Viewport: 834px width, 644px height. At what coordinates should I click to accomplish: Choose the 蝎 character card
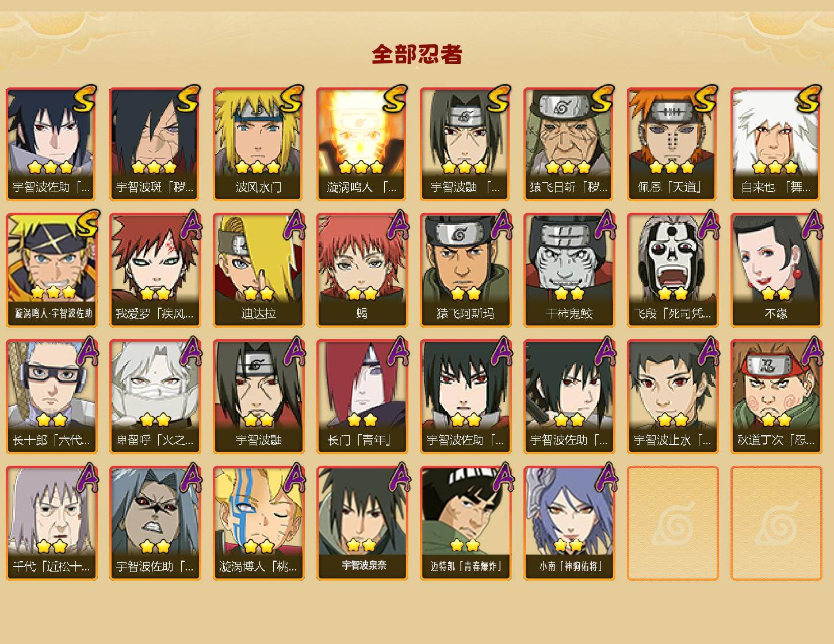tap(362, 270)
